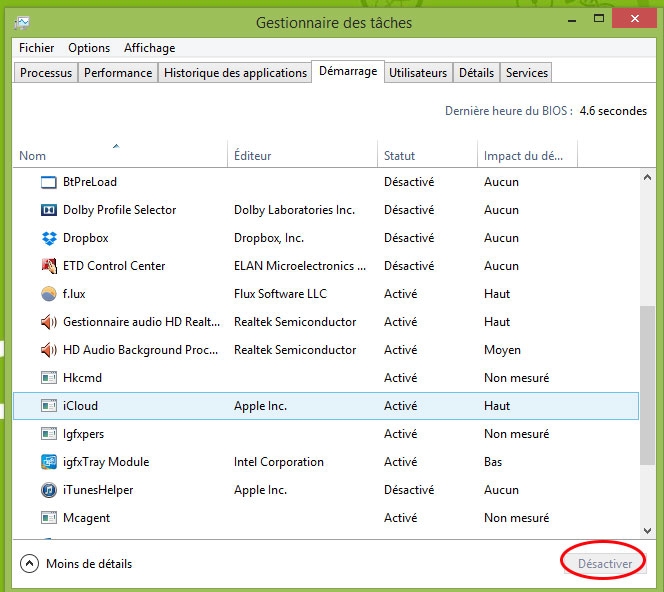The image size is (664, 592).
Task: Select the Dolby Profile Selector row name
Action: (x=119, y=210)
